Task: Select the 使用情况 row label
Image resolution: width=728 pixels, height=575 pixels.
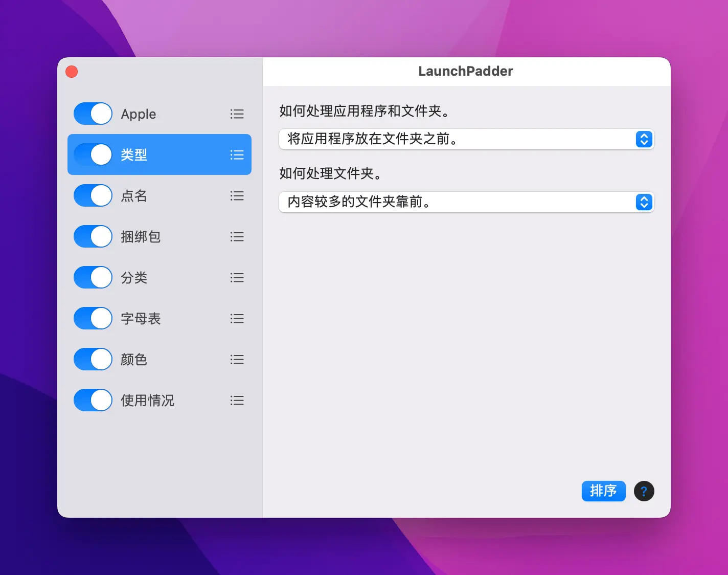Action: point(147,401)
